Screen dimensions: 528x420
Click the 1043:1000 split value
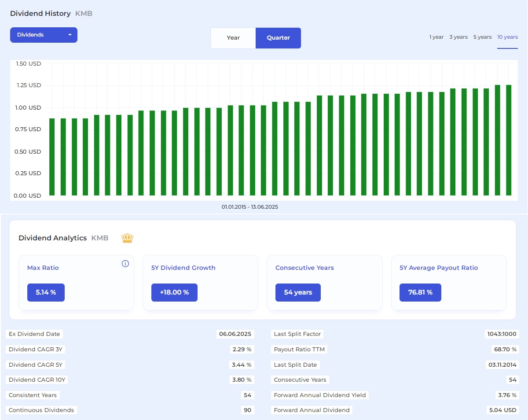pyautogui.click(x=502, y=334)
